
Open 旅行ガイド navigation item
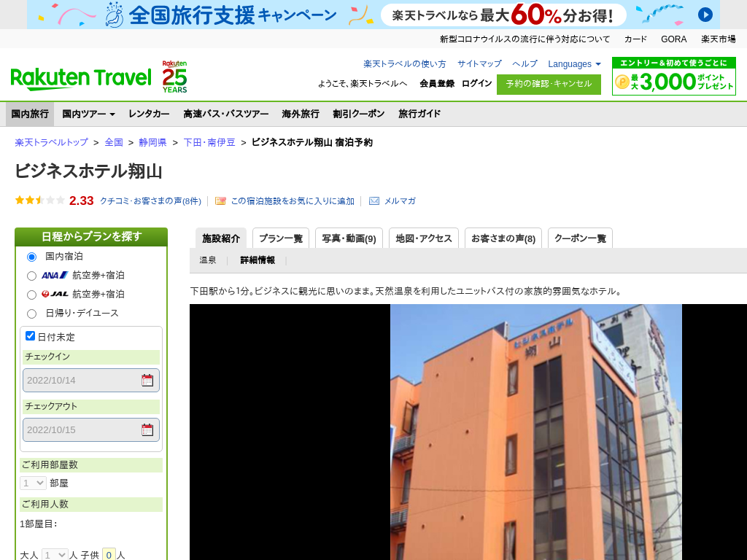point(419,114)
